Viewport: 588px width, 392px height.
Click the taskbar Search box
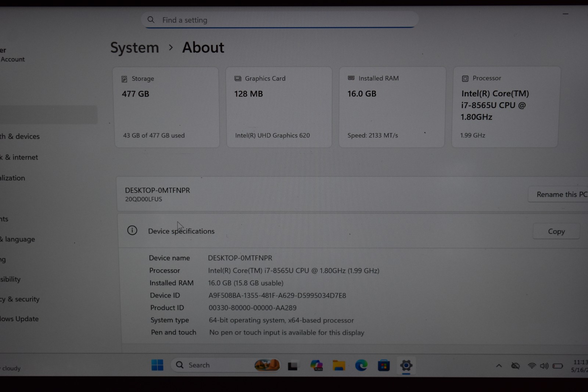[226, 365]
